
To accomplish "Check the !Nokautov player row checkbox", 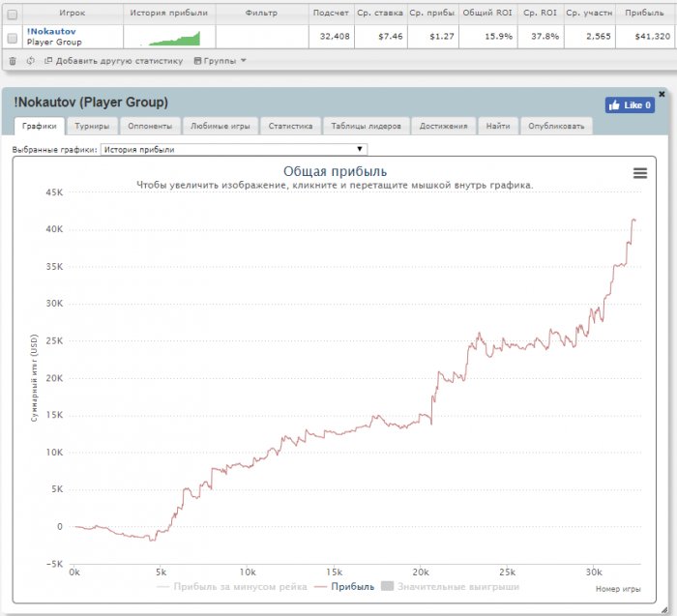I will [x=12, y=37].
